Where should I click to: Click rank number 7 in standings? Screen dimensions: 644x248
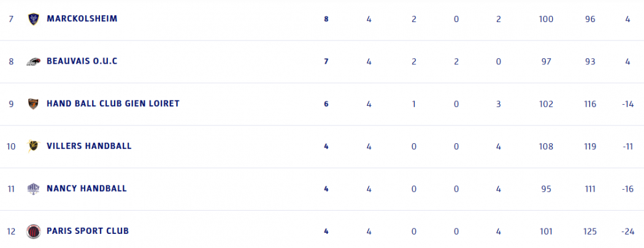[x=11, y=19]
